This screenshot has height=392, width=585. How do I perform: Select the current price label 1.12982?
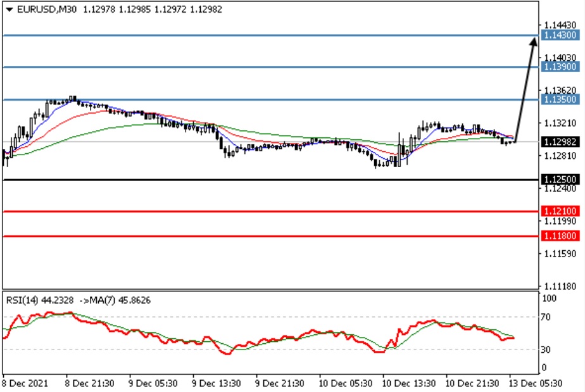coord(560,142)
